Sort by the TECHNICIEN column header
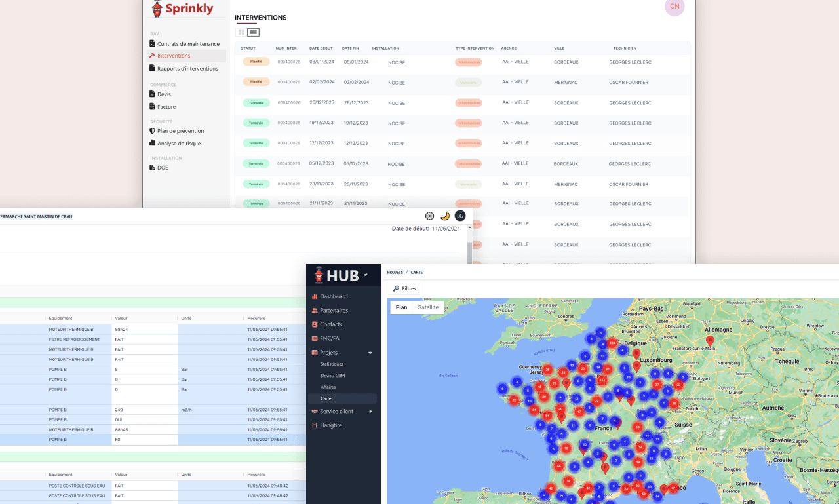The height and width of the screenshot is (504, 839). 625,48
